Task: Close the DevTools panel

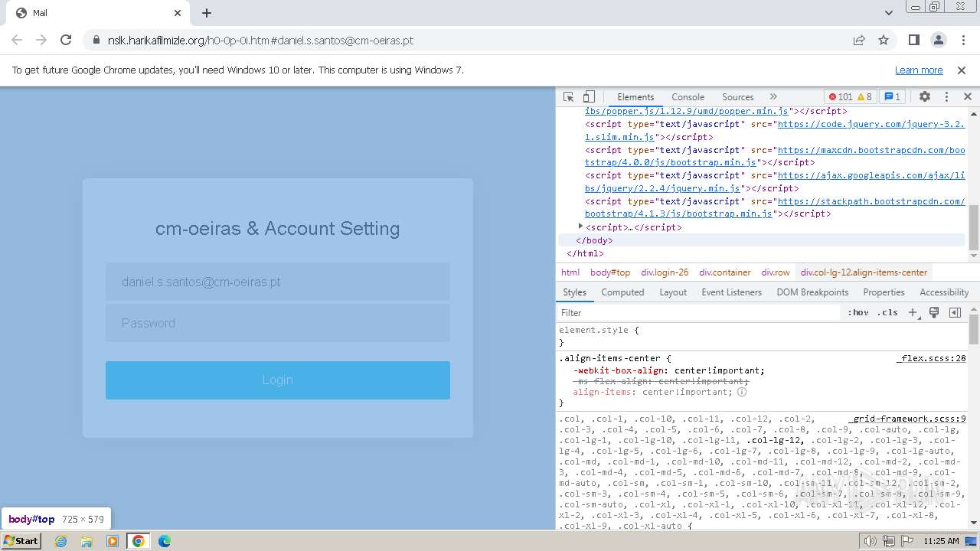Action: 967,97
